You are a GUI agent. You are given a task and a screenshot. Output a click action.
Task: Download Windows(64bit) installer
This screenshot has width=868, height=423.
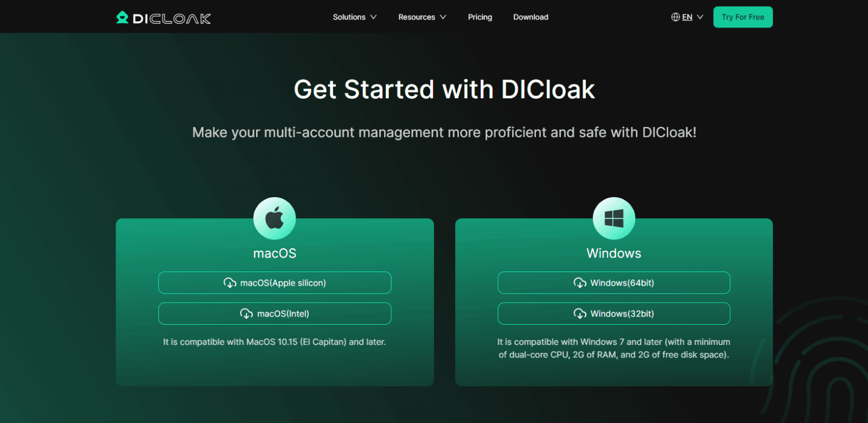point(614,283)
